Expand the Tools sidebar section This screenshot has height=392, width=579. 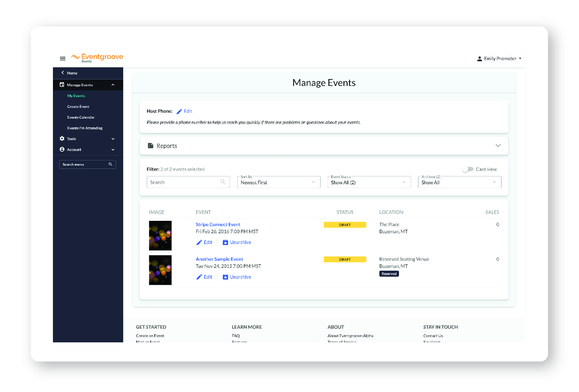[113, 139]
